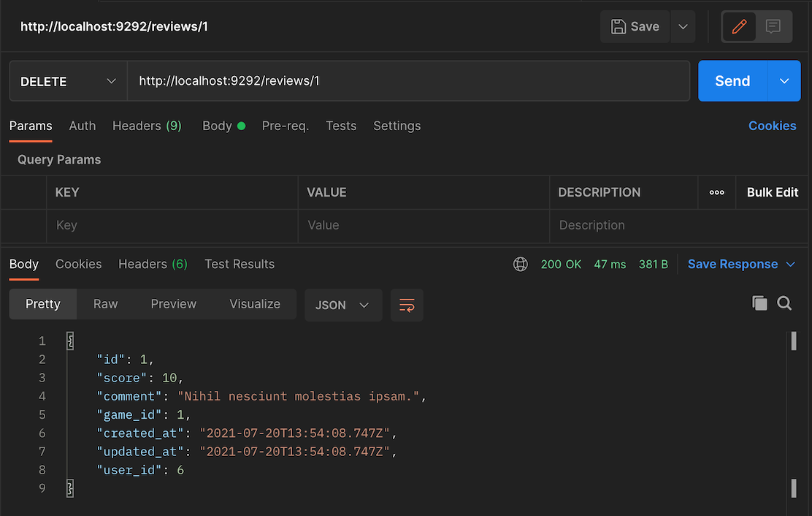The height and width of the screenshot is (516, 812).
Task: Open the comments icon
Action: [773, 26]
